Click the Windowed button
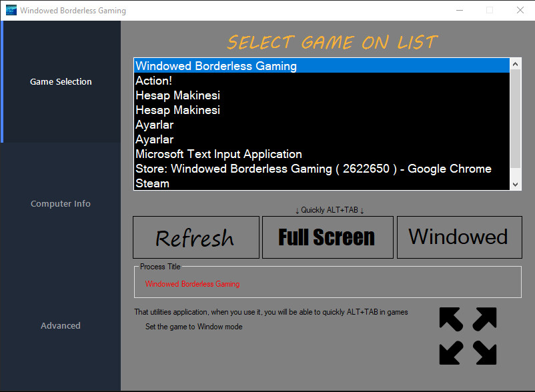The image size is (535, 392). point(458,237)
